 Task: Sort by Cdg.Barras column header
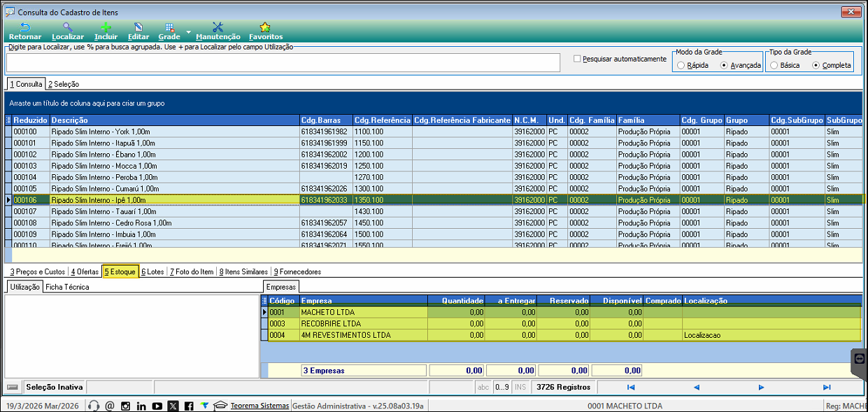point(326,120)
